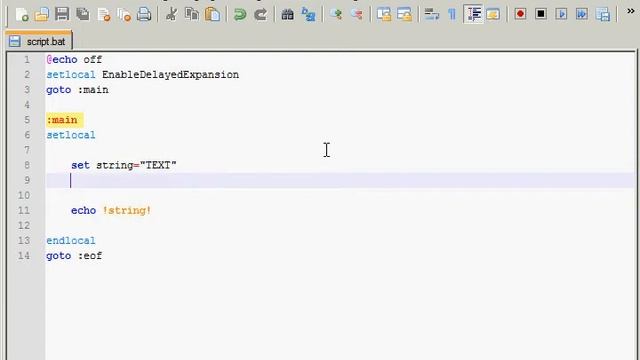The image size is (640, 360).
Task: Click the '@echo off' line
Action: coord(74,60)
